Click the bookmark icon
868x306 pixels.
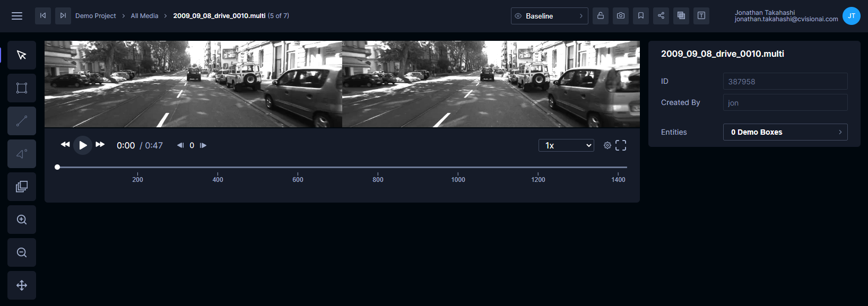click(641, 16)
